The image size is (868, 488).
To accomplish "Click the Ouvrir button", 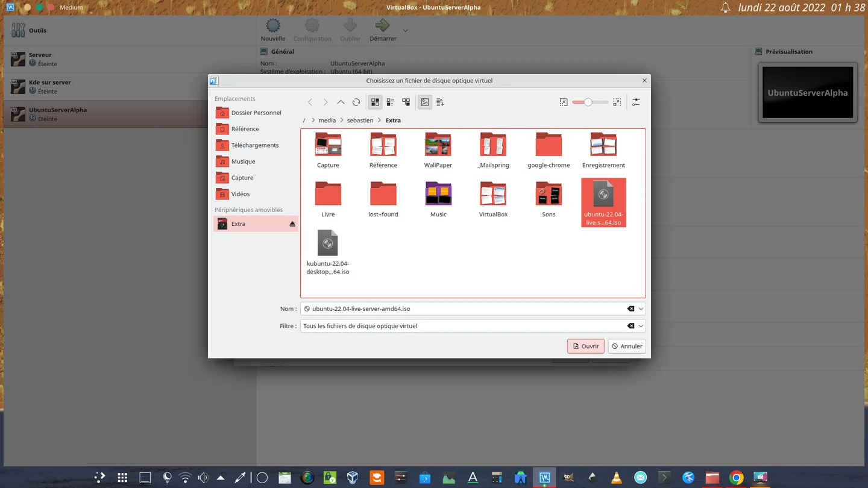I will click(x=585, y=346).
